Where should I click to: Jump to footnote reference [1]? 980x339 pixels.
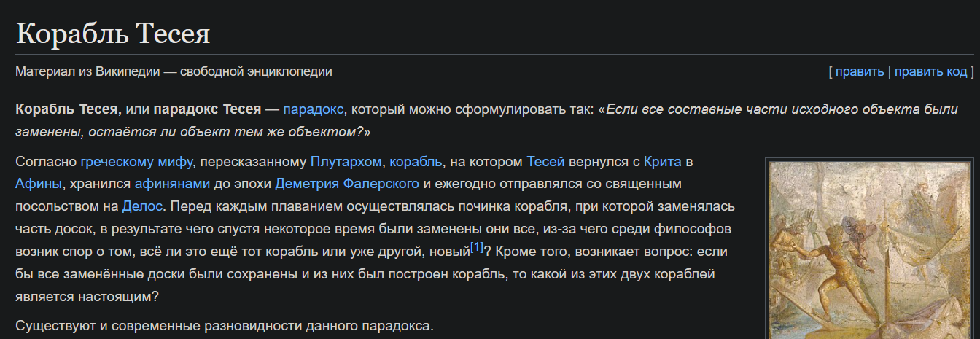coord(477,248)
